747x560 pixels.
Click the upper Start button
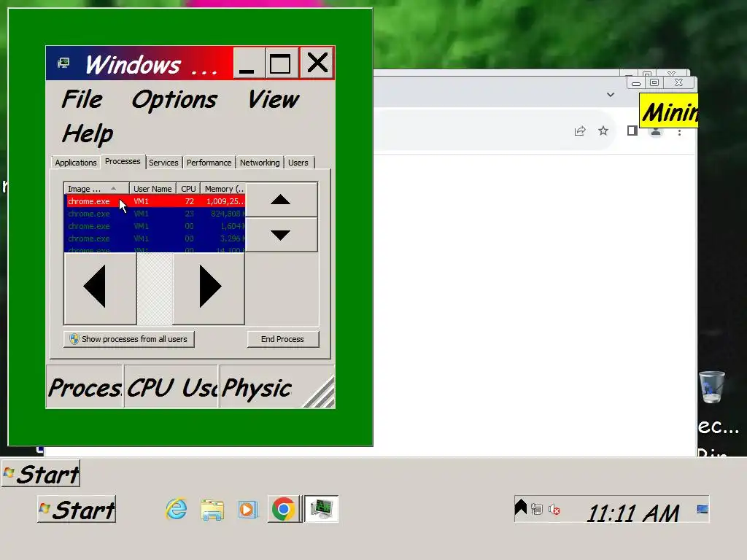(41, 474)
